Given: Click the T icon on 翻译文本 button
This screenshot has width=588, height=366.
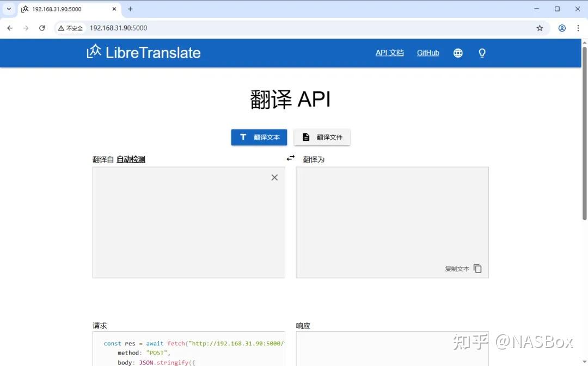Looking at the screenshot, I should pyautogui.click(x=243, y=137).
